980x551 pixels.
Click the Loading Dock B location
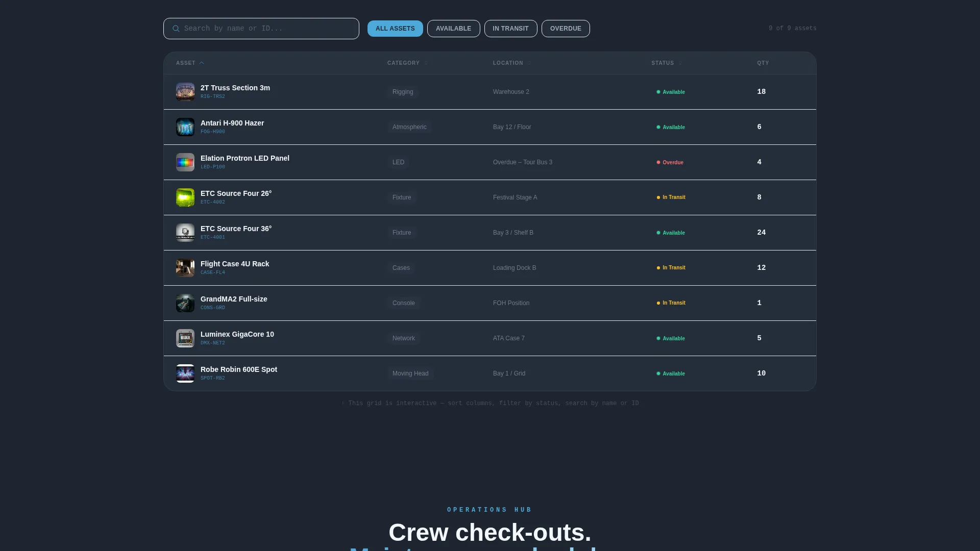pos(514,268)
